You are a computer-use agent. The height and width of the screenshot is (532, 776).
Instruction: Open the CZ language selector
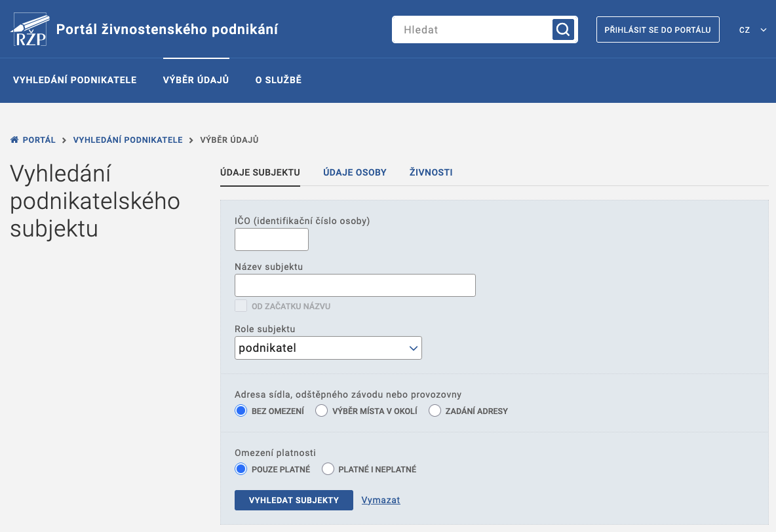(x=743, y=29)
